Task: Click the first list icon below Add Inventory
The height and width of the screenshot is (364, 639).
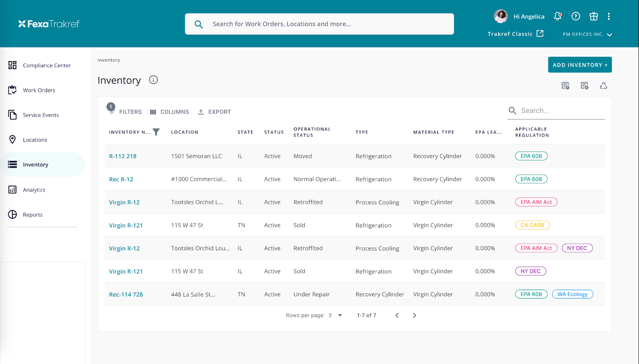Action: [x=566, y=86]
